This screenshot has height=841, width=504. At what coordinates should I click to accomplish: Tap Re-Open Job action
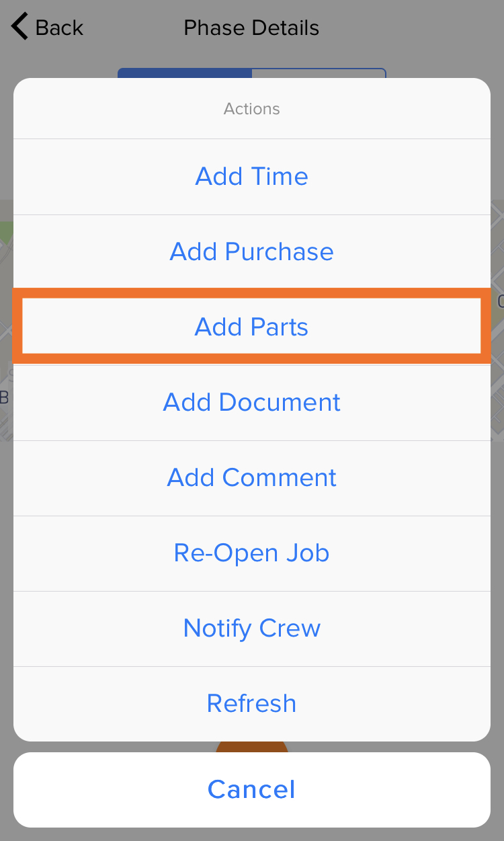pos(252,553)
